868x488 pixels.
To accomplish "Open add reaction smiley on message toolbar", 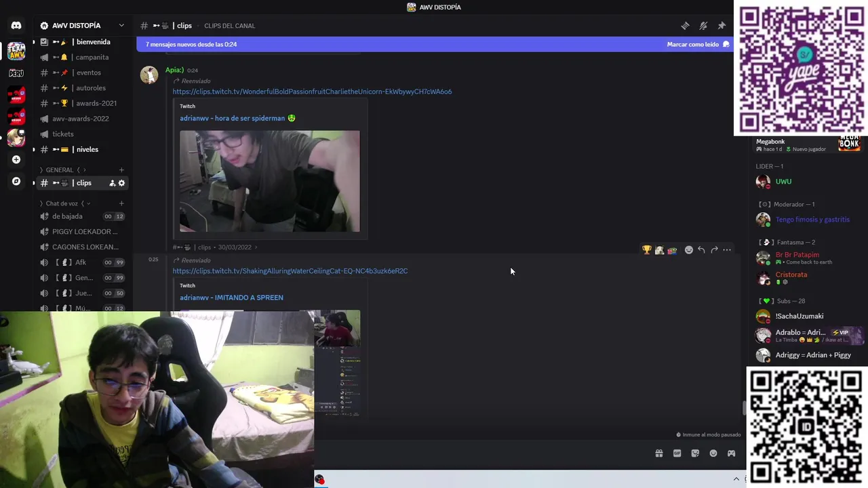I will (x=689, y=250).
